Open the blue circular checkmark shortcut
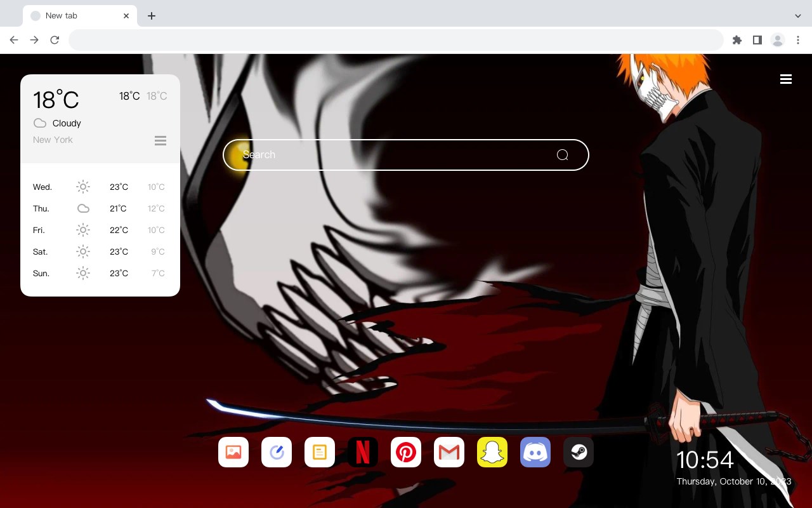The height and width of the screenshot is (508, 812). click(x=277, y=452)
